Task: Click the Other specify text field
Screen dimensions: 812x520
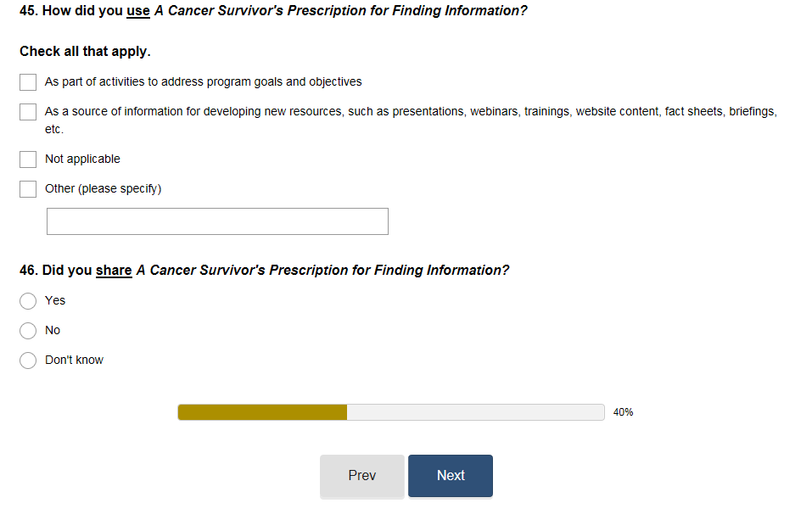Action: [217, 221]
